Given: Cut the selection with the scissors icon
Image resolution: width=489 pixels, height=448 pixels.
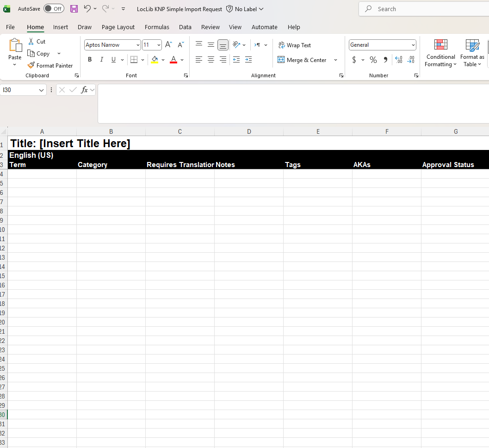Looking at the screenshot, I should click(31, 42).
